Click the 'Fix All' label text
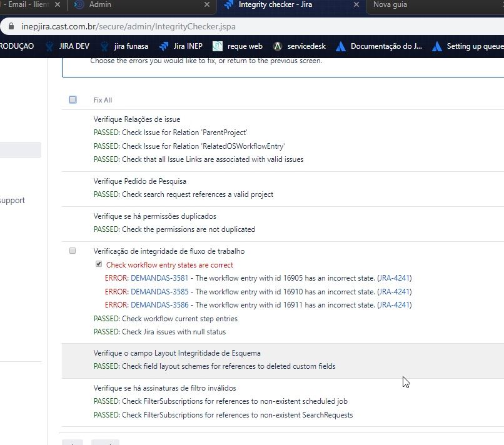 [x=103, y=100]
